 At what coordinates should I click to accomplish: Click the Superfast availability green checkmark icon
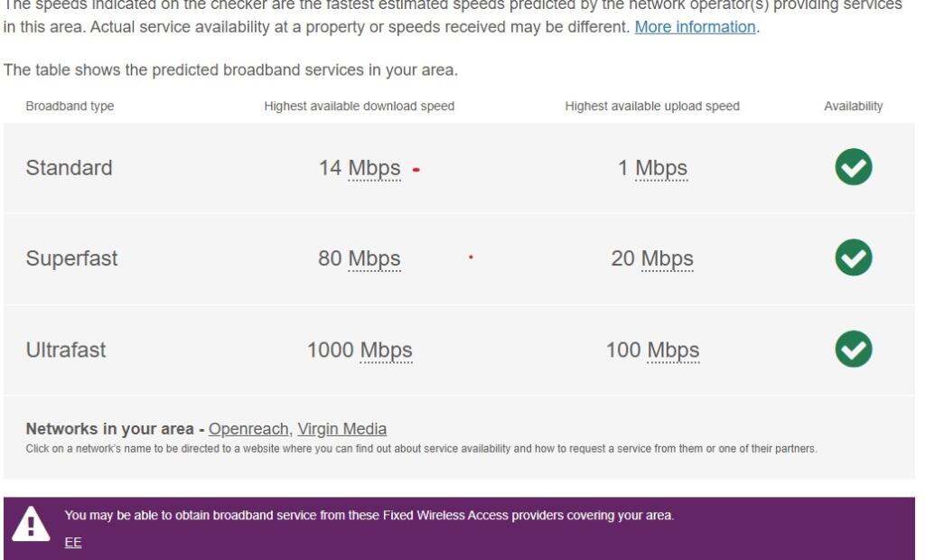point(853,258)
